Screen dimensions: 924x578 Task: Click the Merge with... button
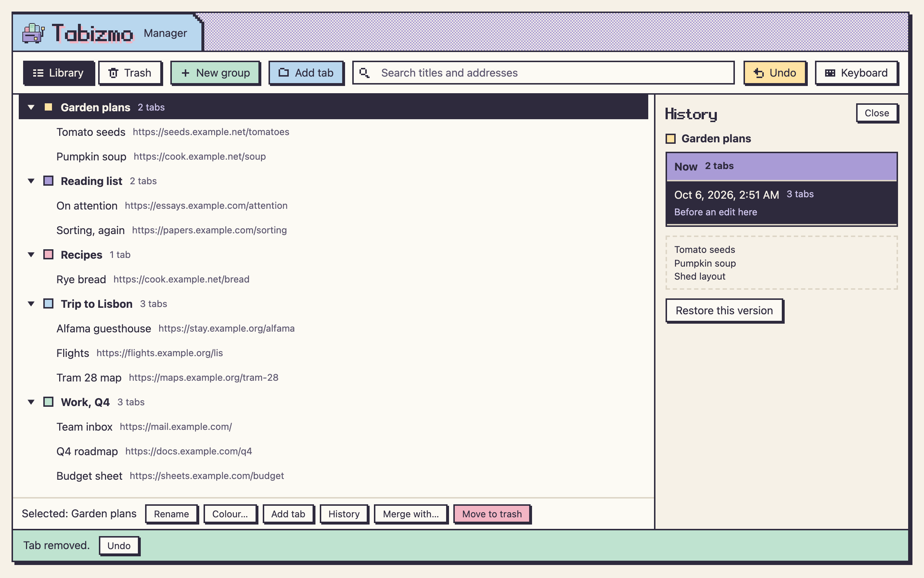(x=411, y=514)
